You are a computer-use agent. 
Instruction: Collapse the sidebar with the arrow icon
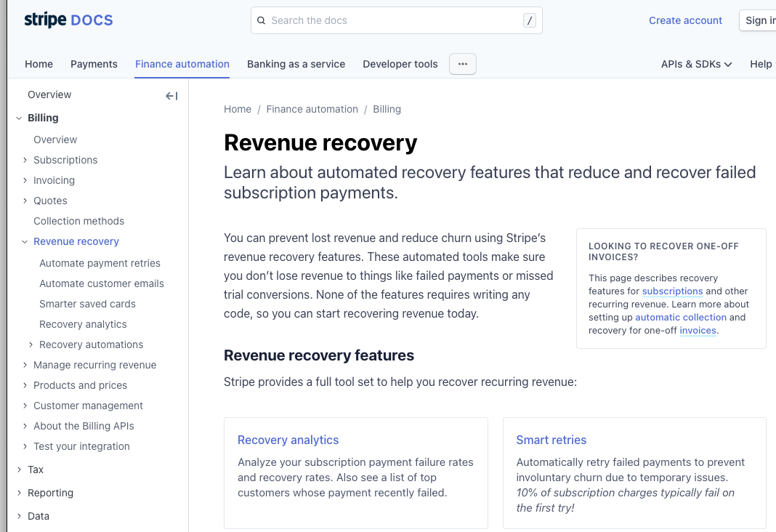tap(171, 96)
